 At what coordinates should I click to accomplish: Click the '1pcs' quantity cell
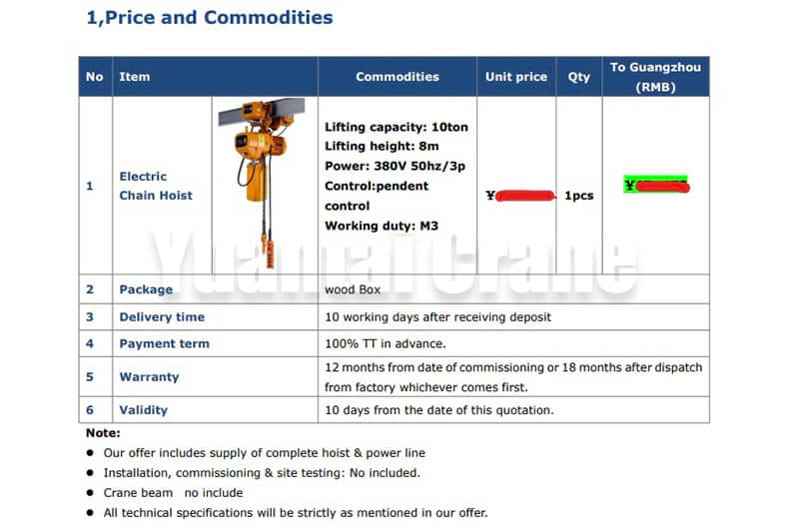point(579,196)
